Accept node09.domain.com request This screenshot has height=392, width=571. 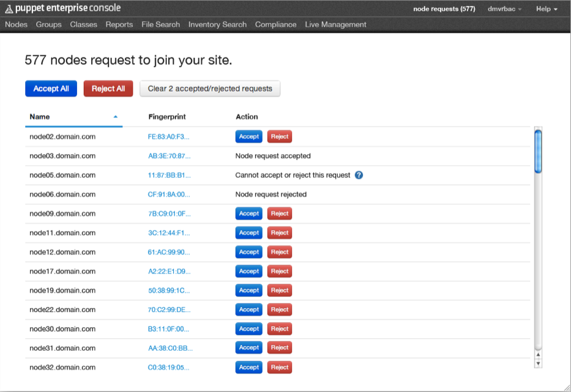[x=248, y=213]
